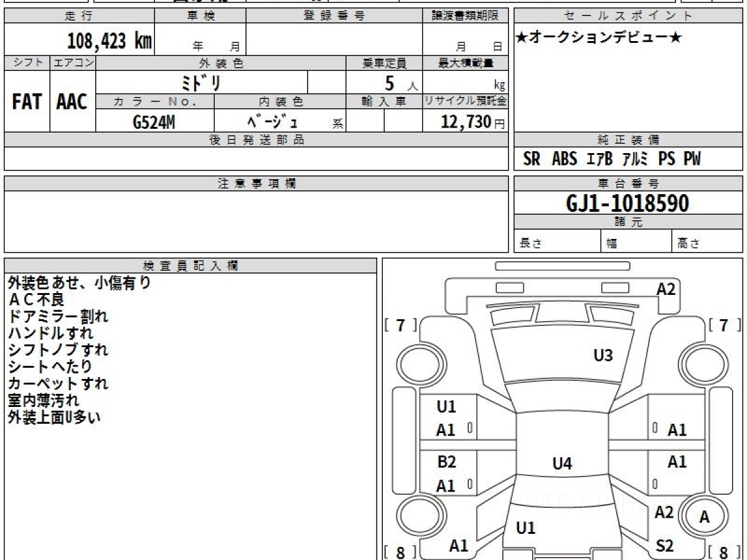The image size is (747, 560).
Task: Select the 乗車定員 header
Action: click(384, 63)
